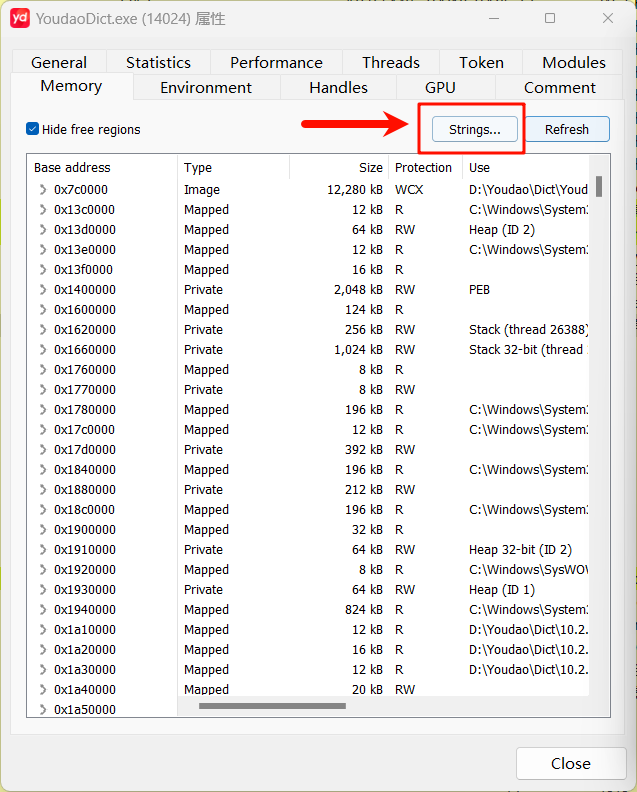Sort by the Type column header
Viewport: 637px width, 792px height.
(233, 167)
